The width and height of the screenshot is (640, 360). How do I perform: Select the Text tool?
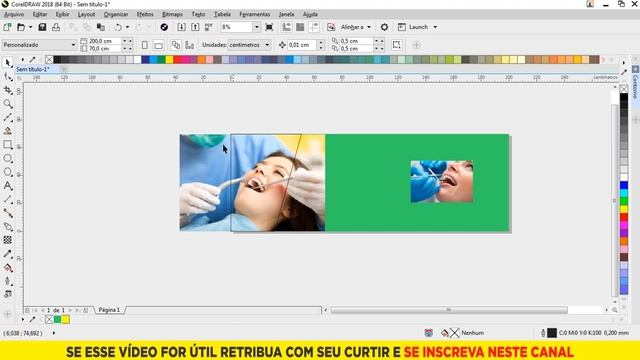(x=7, y=186)
